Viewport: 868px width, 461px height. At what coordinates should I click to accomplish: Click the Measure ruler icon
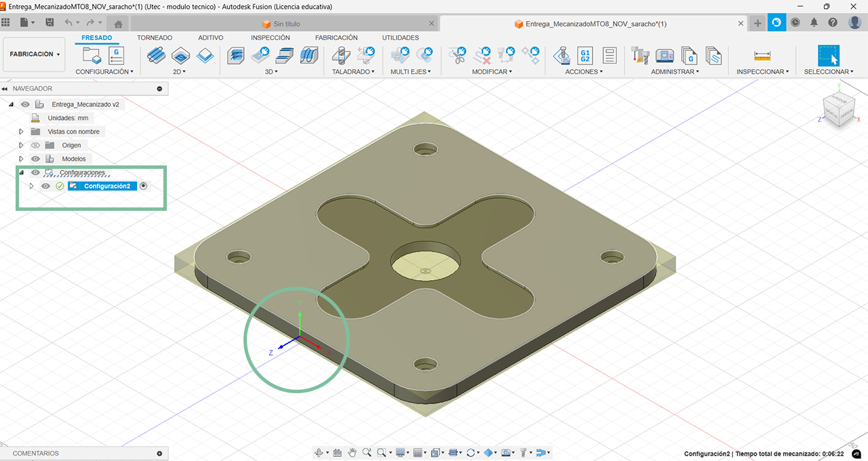762,55
